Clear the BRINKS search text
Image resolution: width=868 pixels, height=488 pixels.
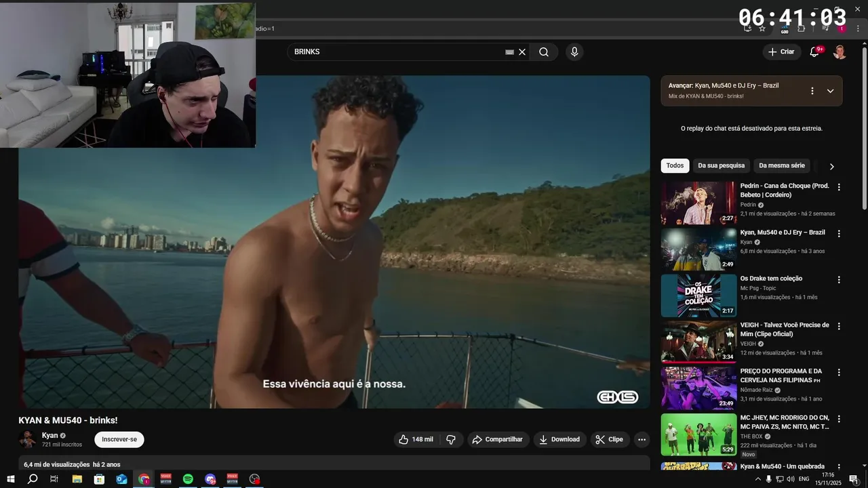pos(522,52)
